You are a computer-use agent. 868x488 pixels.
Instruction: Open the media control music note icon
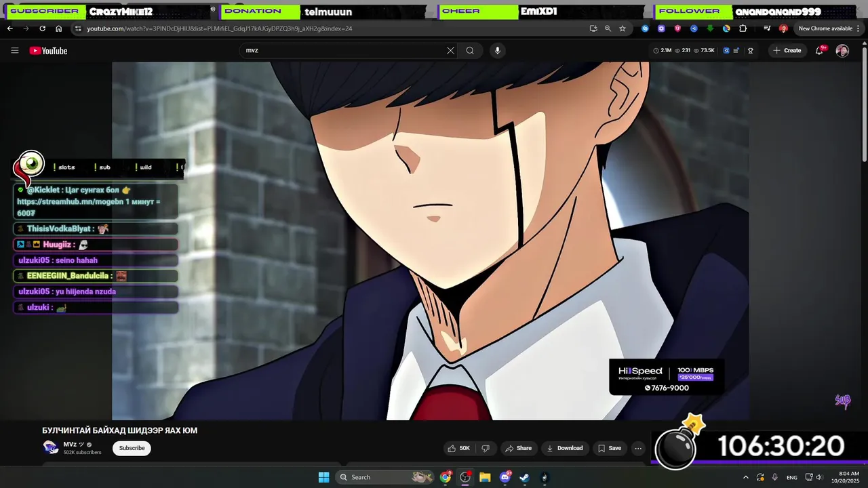pyautogui.click(x=767, y=28)
